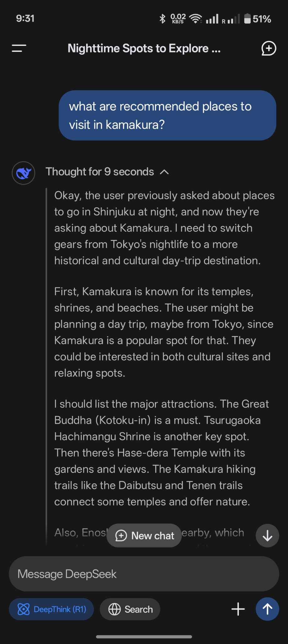
Task: Jump to bottom with down arrow button
Action: (x=267, y=536)
